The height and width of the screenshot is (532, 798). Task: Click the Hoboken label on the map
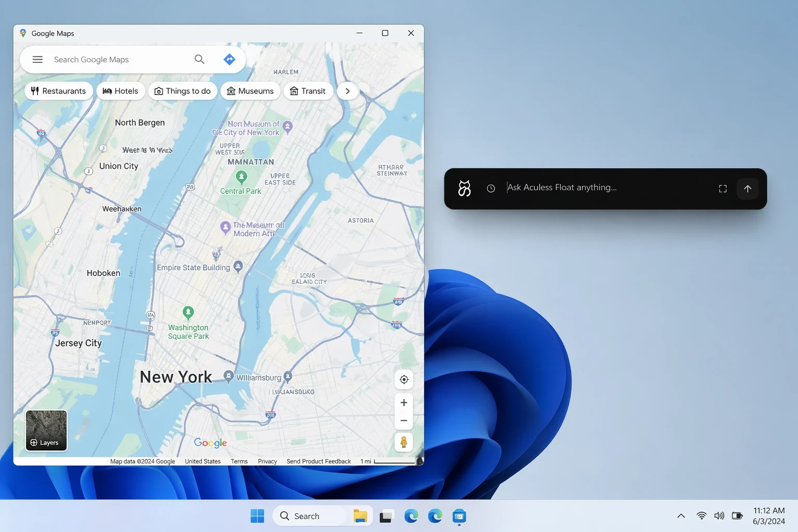103,273
